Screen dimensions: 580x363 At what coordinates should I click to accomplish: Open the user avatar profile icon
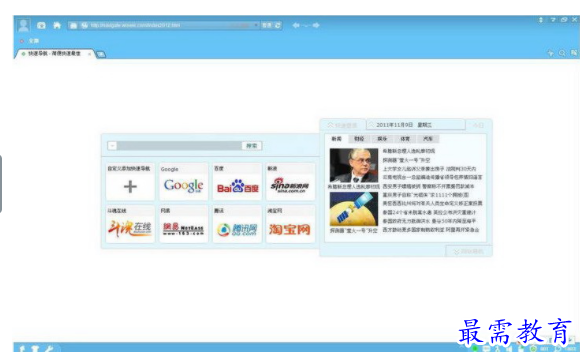[x=24, y=26]
